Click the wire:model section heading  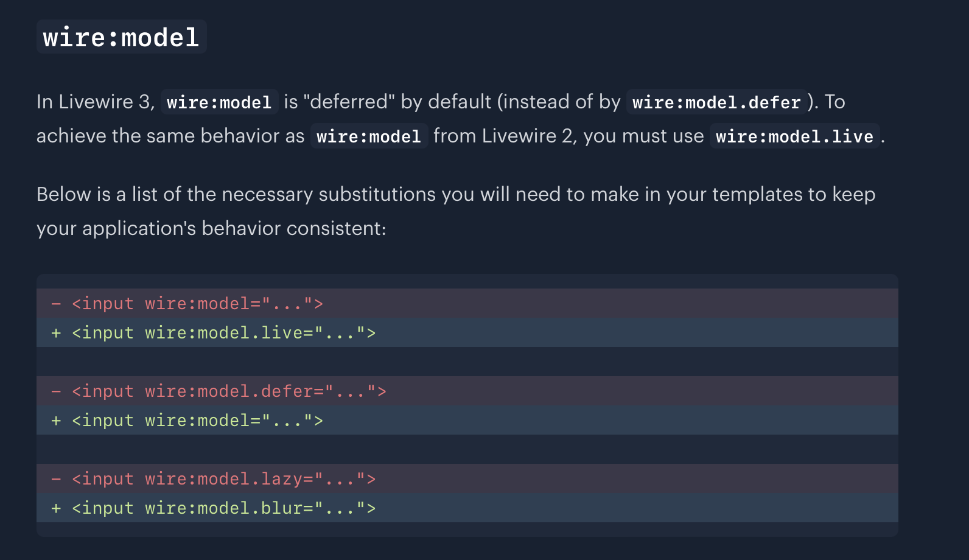point(121,37)
